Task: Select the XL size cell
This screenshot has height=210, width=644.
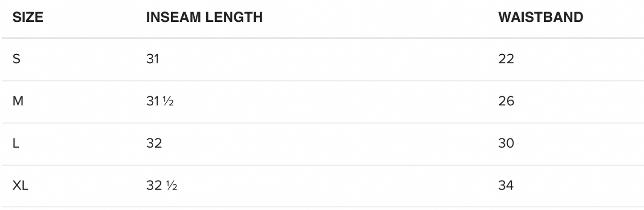Action: (x=21, y=186)
